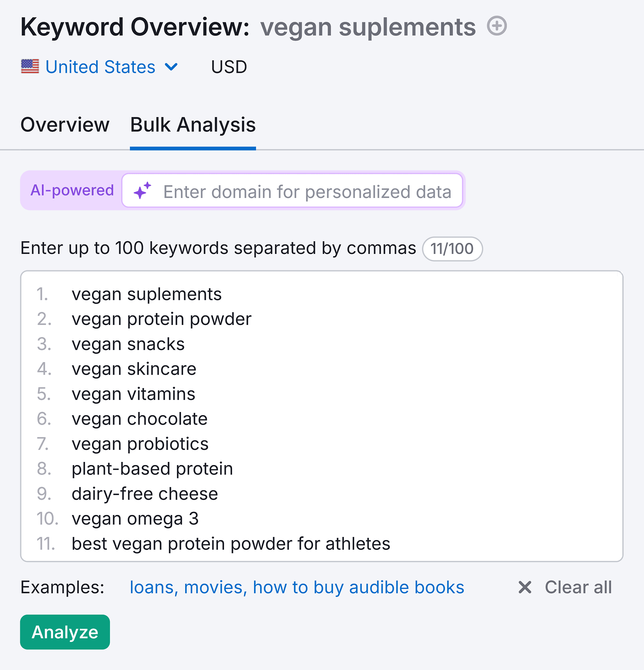Viewport: 644px width, 670px height.
Task: Expand the United States chevron
Action: 171,67
